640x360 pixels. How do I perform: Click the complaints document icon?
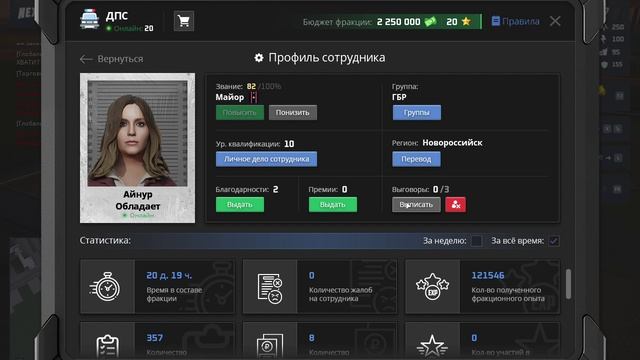[270, 288]
